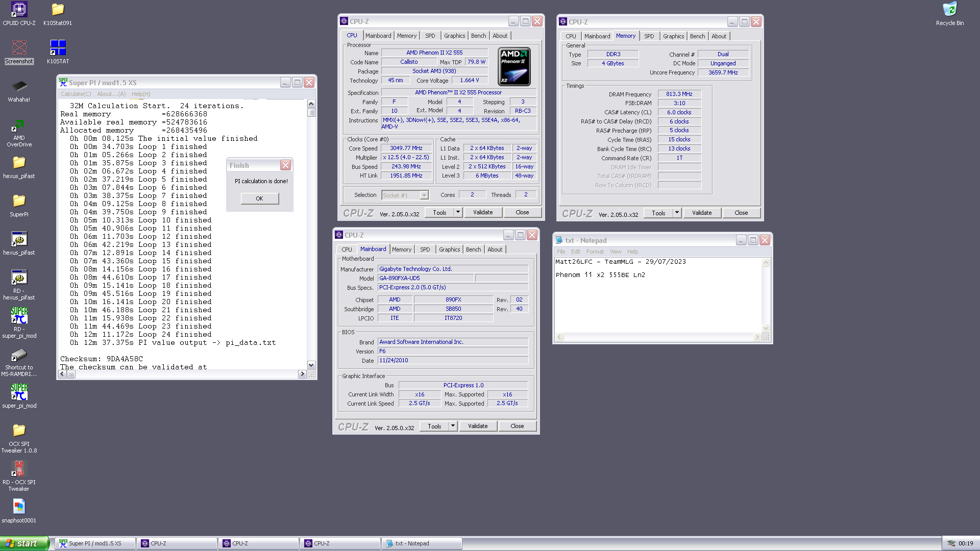Image resolution: width=980 pixels, height=551 pixels.
Task: Select Memory tab in Mainboard CPU-Z window
Action: coord(402,249)
